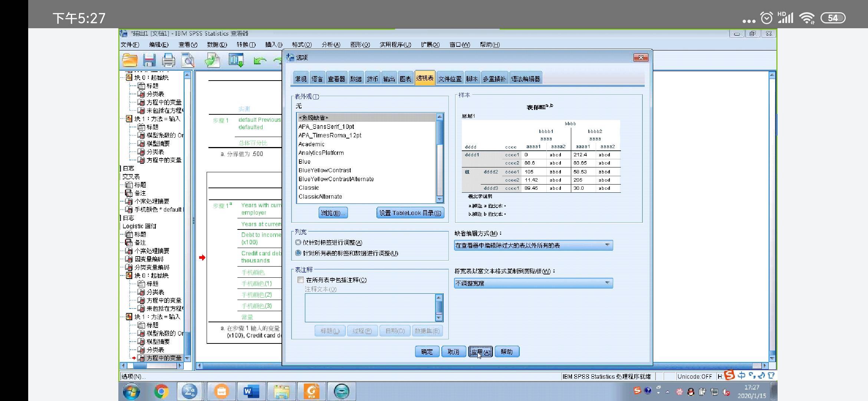Click the 确定 button

click(427, 352)
